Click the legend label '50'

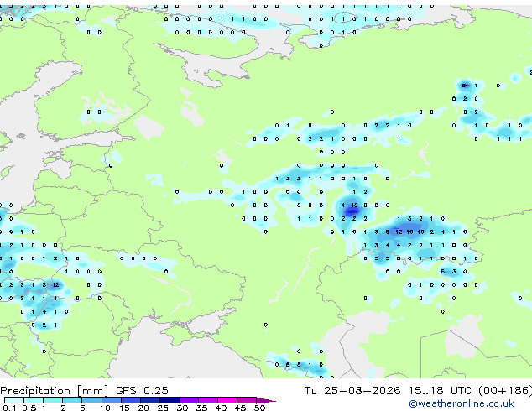point(259,408)
